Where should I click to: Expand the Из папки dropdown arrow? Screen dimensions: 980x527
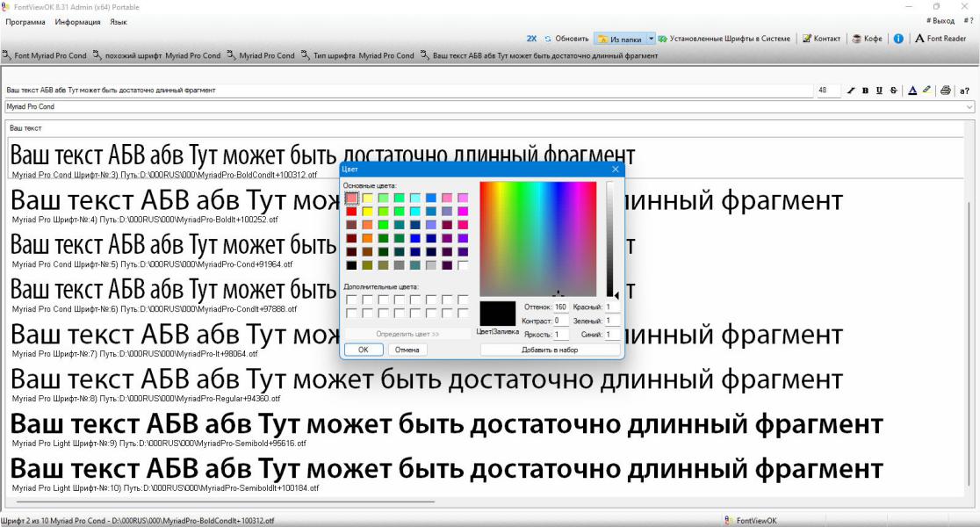point(651,39)
